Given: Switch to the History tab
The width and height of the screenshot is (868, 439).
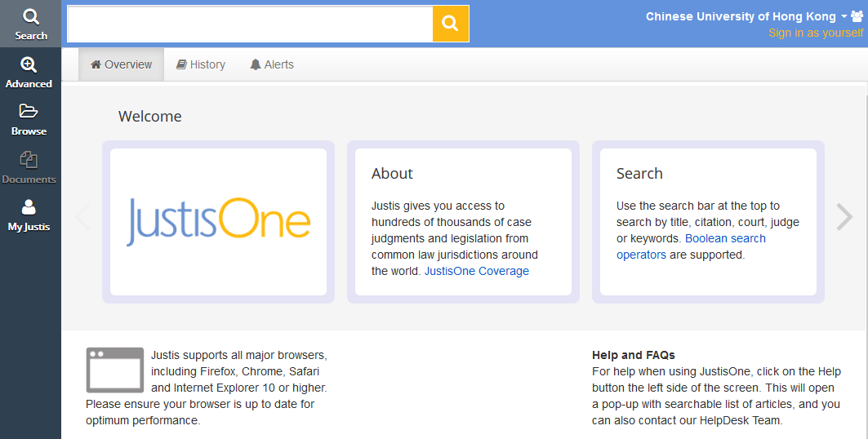Looking at the screenshot, I should coord(200,64).
